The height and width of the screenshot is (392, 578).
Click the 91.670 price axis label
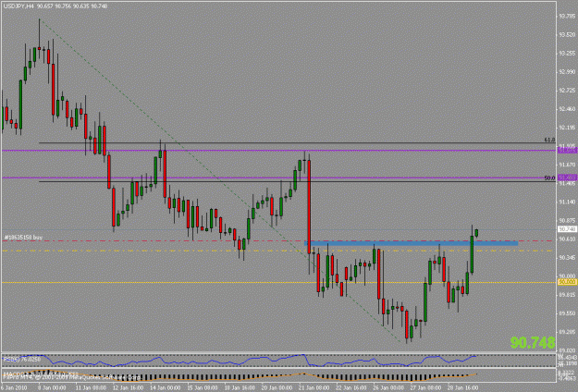click(x=567, y=165)
